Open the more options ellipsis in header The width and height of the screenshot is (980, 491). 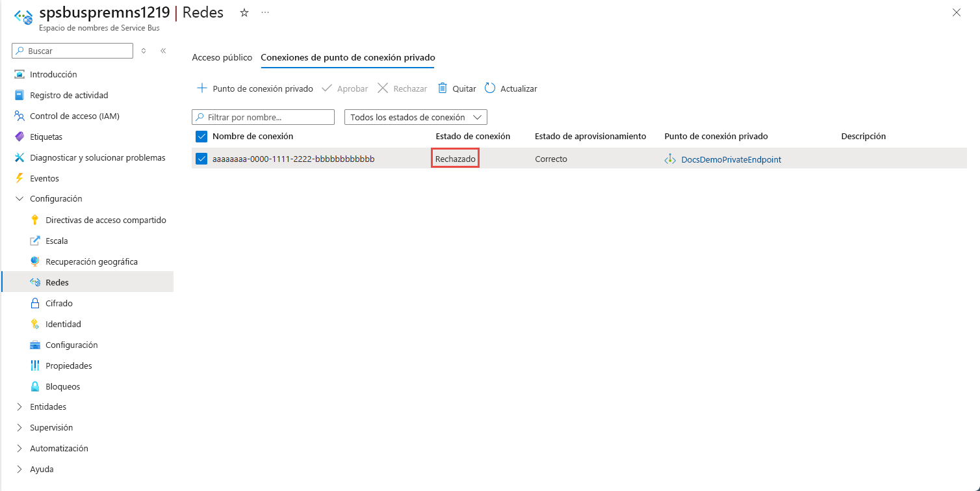pyautogui.click(x=265, y=13)
